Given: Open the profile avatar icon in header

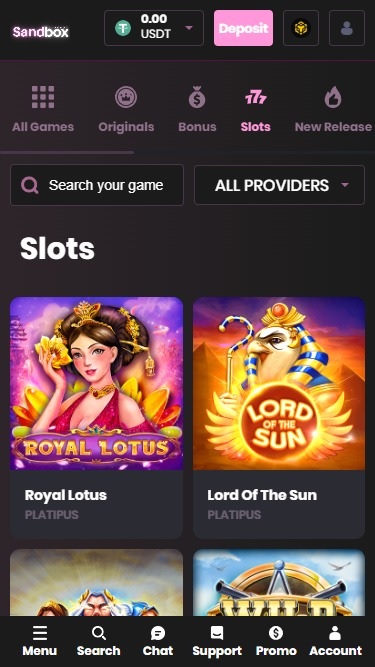Looking at the screenshot, I should pos(347,28).
